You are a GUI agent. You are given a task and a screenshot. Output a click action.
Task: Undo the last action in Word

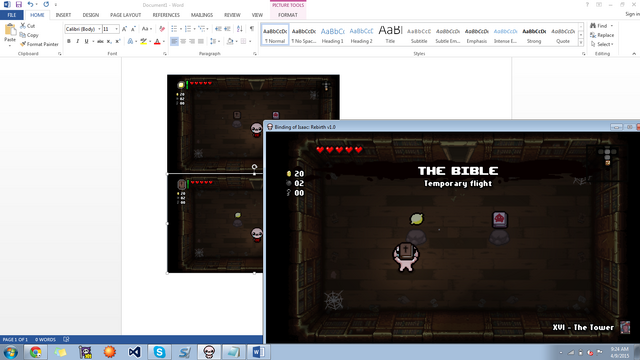tap(30, 4)
